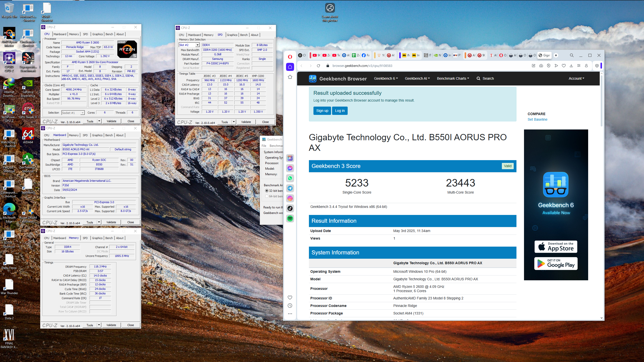Open Microsoft Edge desktop icon
The image size is (644, 362).
pos(9,213)
